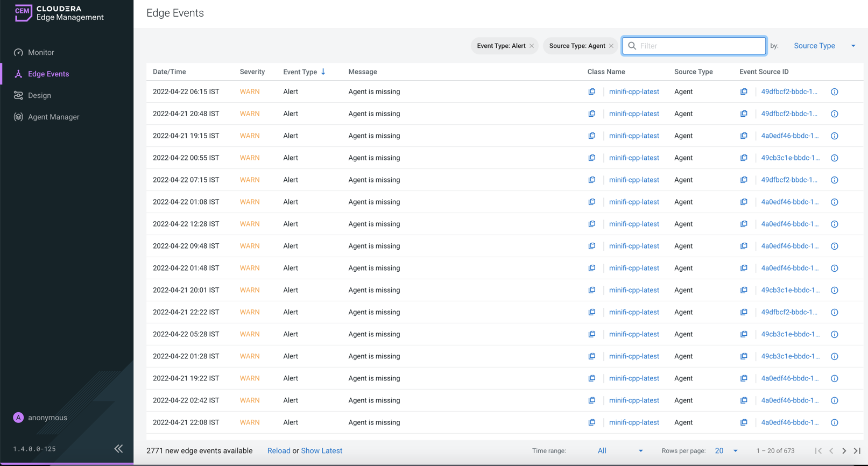Copy class name in first event row
This screenshot has width=868, height=466.
coord(591,92)
